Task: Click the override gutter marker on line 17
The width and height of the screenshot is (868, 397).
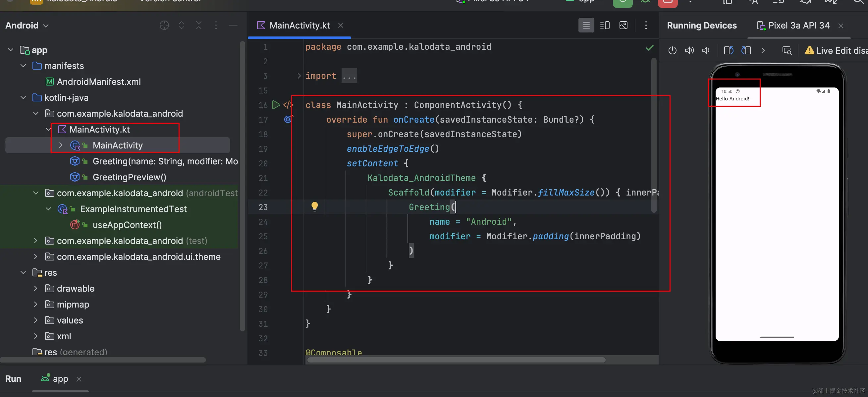Action: pos(288,119)
